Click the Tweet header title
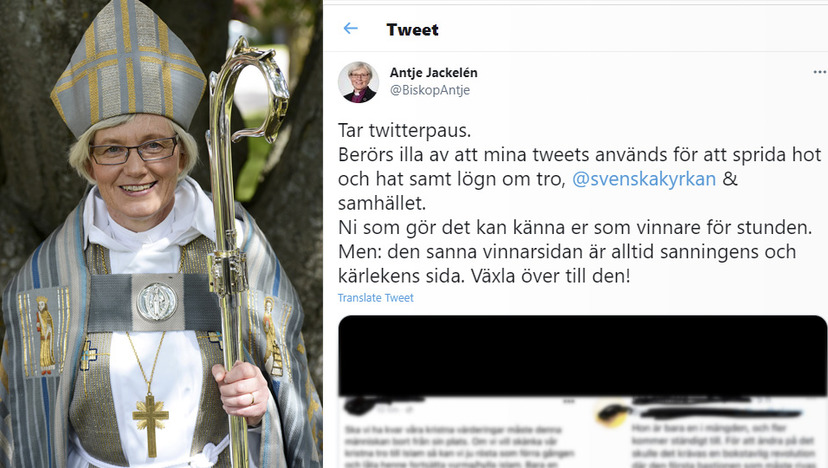This screenshot has height=468, width=828. tap(412, 30)
